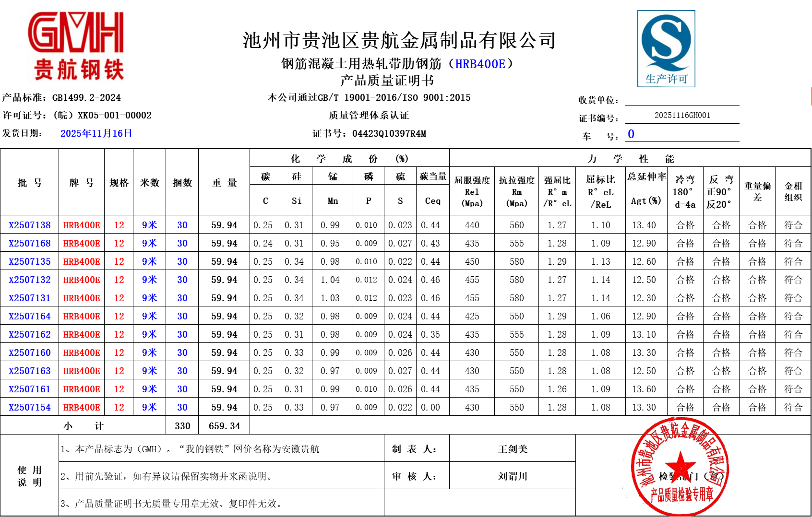Click the 小计 bundle total 330
Screen dimensions: 812x517
coord(182,426)
